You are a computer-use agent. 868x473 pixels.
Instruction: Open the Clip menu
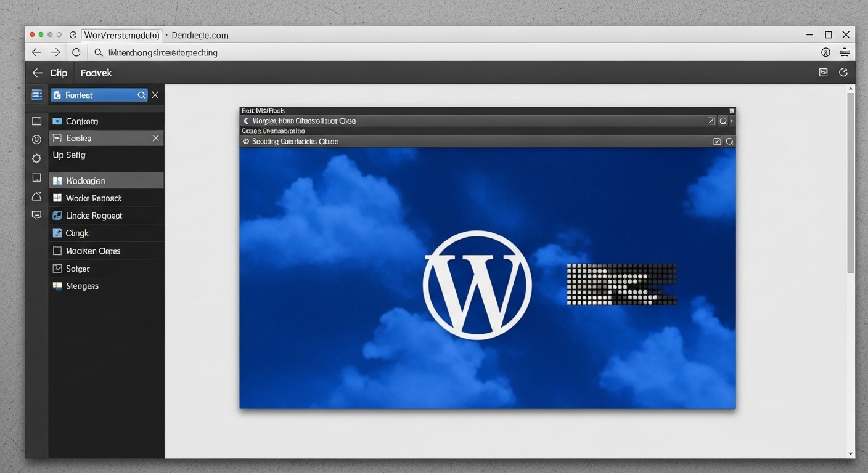coord(59,73)
